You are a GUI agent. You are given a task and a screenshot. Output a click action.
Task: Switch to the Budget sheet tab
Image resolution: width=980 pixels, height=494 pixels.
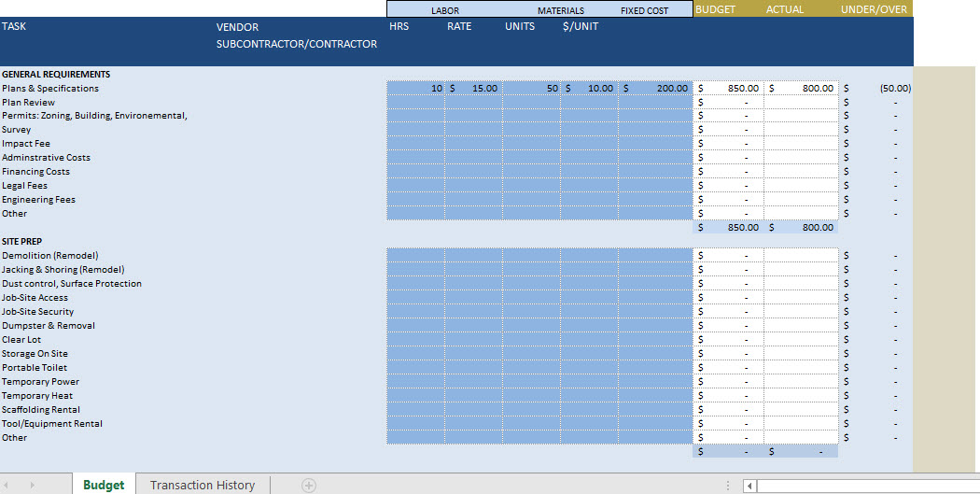(104, 485)
